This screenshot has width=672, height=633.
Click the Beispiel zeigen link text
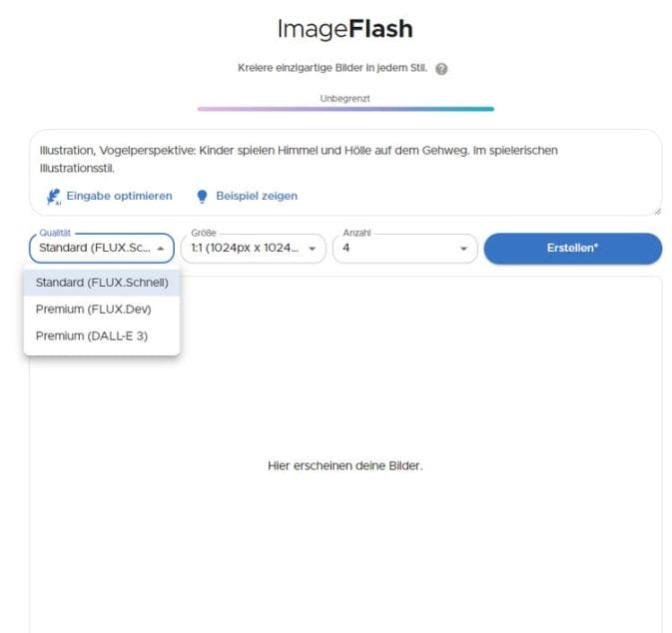tap(257, 197)
